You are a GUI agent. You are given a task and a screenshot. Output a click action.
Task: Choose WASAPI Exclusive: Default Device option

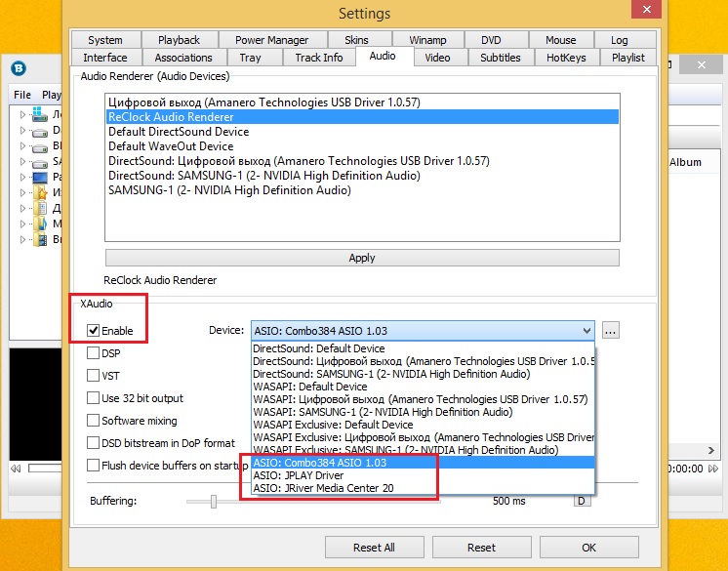[x=423, y=425]
